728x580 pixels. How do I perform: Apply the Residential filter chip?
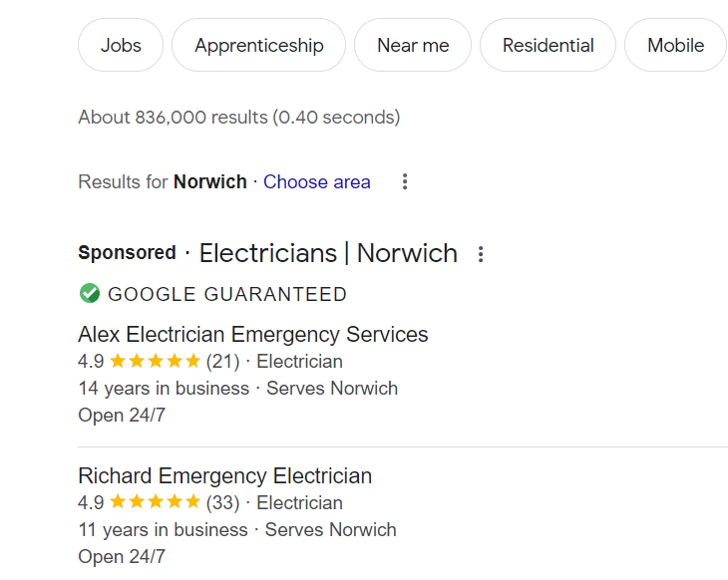547,45
